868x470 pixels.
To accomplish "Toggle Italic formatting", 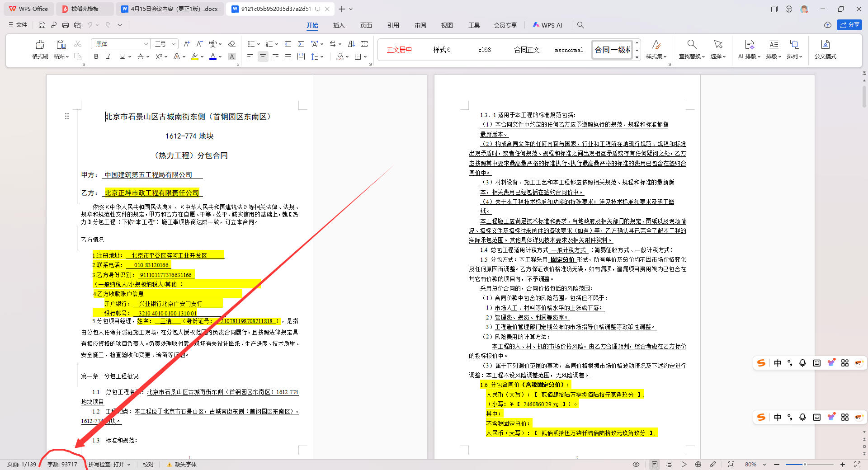I will click(108, 56).
